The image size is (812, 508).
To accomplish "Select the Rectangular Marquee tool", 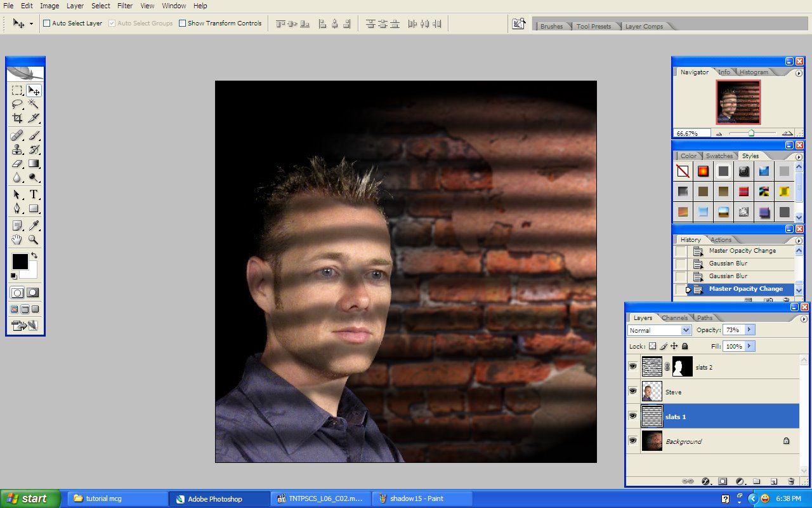I will (x=18, y=90).
